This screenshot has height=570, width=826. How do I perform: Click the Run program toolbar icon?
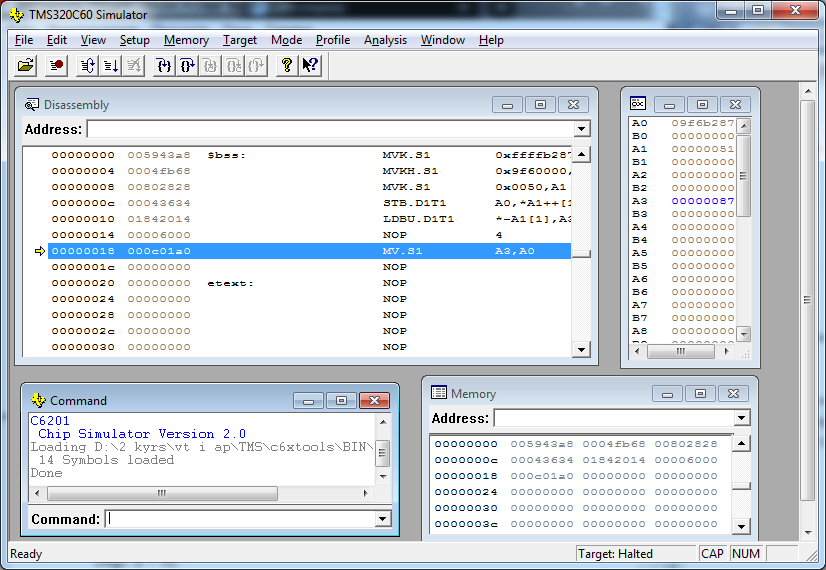point(111,66)
